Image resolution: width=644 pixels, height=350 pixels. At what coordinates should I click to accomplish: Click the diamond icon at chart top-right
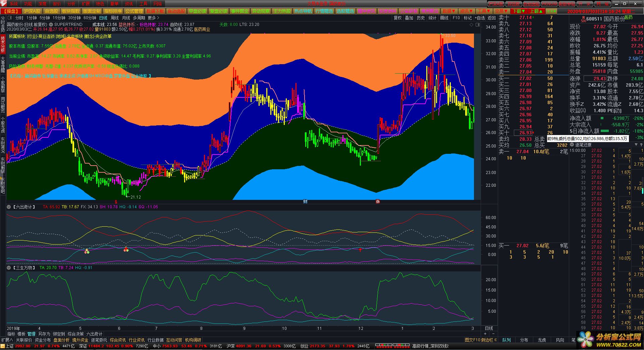coord(471,25)
